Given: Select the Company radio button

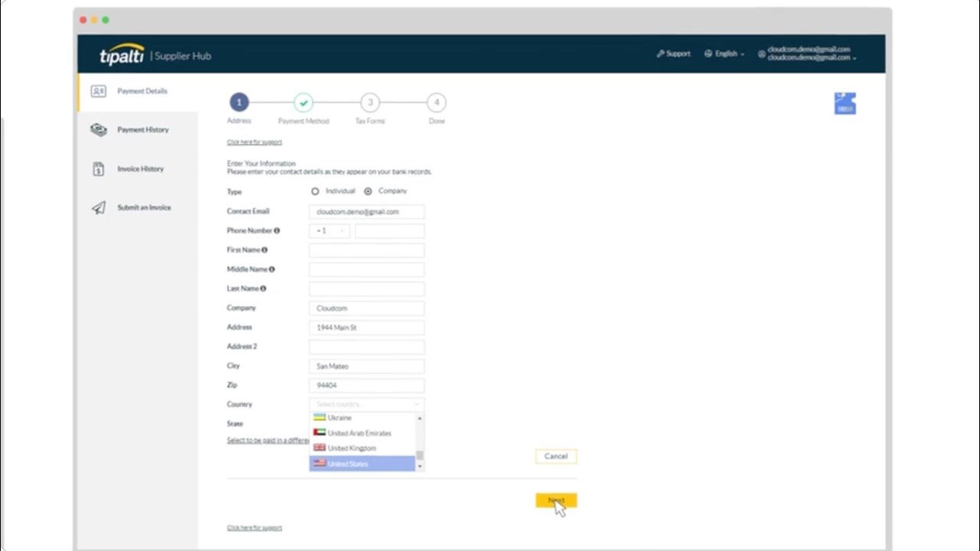Looking at the screenshot, I should click(x=368, y=191).
